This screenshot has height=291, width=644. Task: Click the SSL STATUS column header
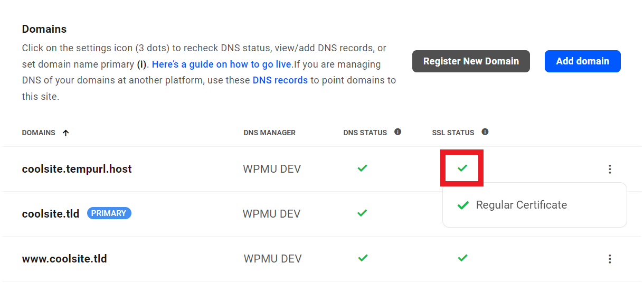pyautogui.click(x=453, y=133)
